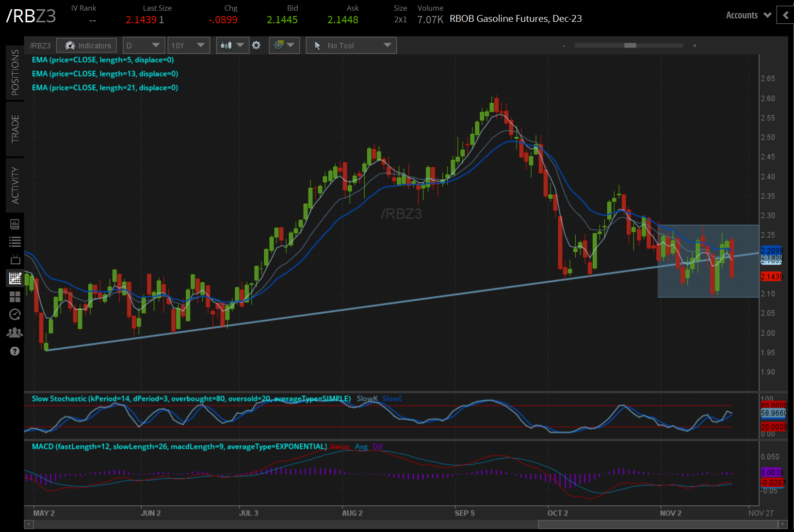Expand the 10Y range dropdown
The height and width of the screenshot is (532, 794).
point(189,45)
